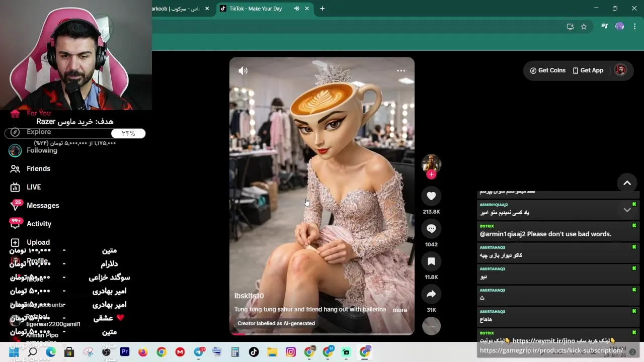Like the video with heart icon
This screenshot has width=644, height=362.
[431, 196]
